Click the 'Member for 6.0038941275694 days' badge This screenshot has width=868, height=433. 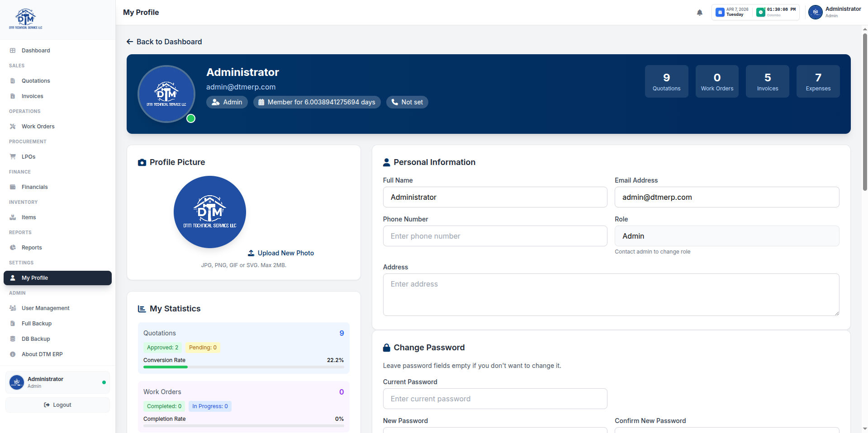[x=317, y=102]
